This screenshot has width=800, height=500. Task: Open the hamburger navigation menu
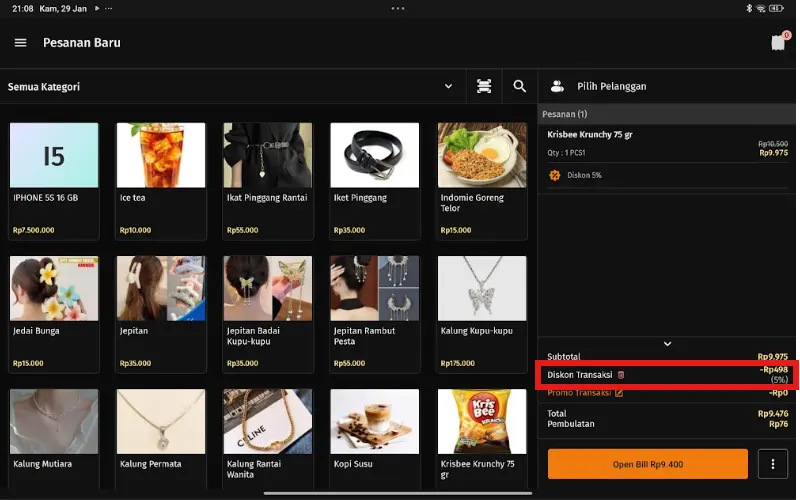coord(20,43)
